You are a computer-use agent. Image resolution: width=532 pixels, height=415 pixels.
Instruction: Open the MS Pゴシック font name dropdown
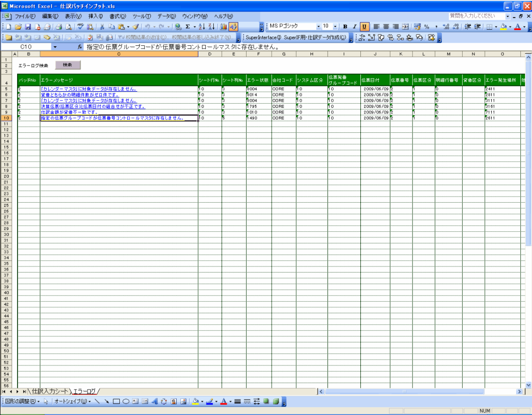click(318, 27)
